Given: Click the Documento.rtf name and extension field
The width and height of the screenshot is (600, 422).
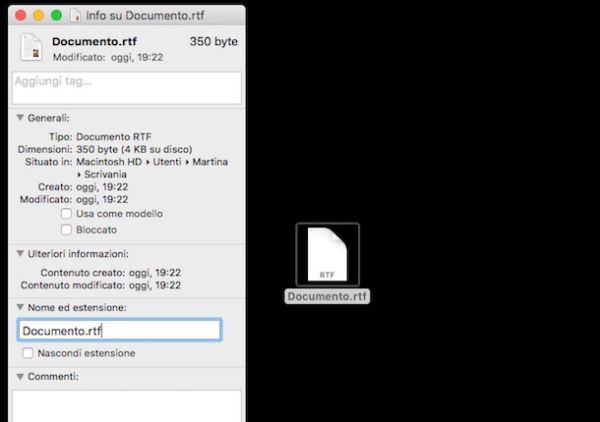Looking at the screenshot, I should click(119, 331).
